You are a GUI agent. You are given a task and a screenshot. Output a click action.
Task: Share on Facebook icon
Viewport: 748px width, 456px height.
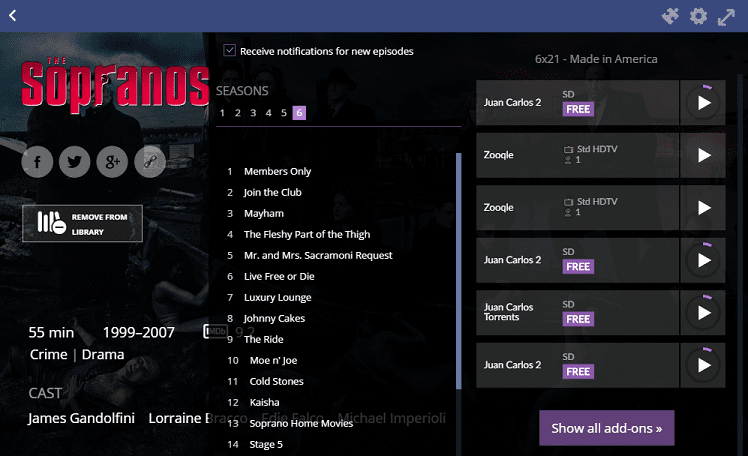coord(37,162)
